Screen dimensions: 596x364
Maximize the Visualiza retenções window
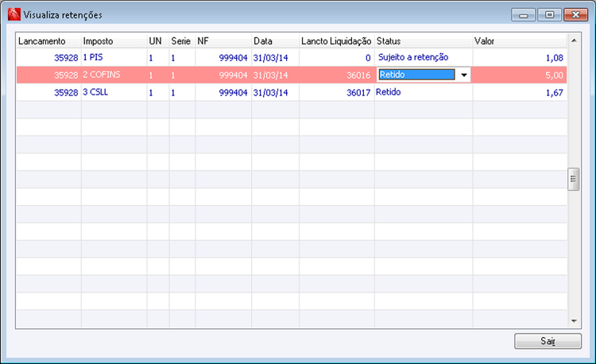click(549, 15)
